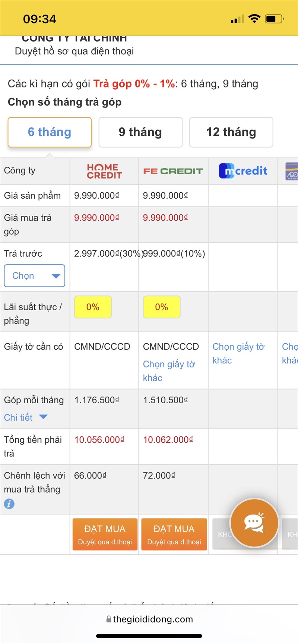The image size is (298, 644).
Task: Tap the cellular signal bars icon
Action: click(237, 19)
